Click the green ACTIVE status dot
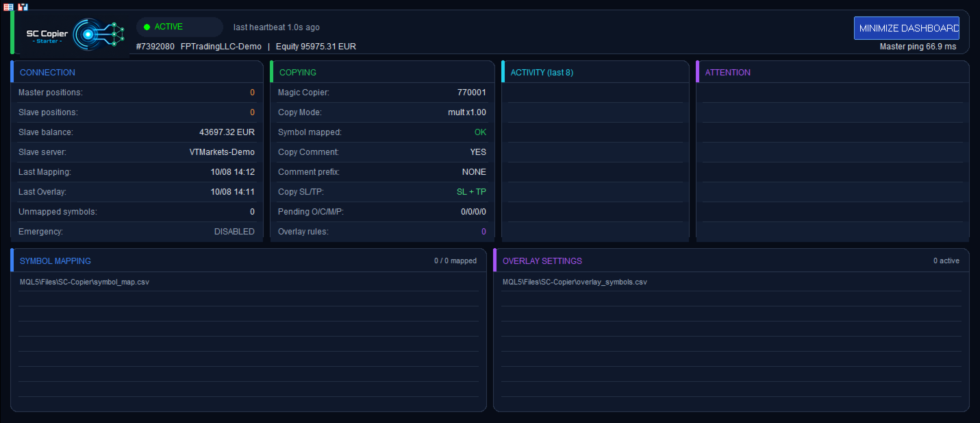Viewport: 980px width, 423px height. (x=147, y=27)
